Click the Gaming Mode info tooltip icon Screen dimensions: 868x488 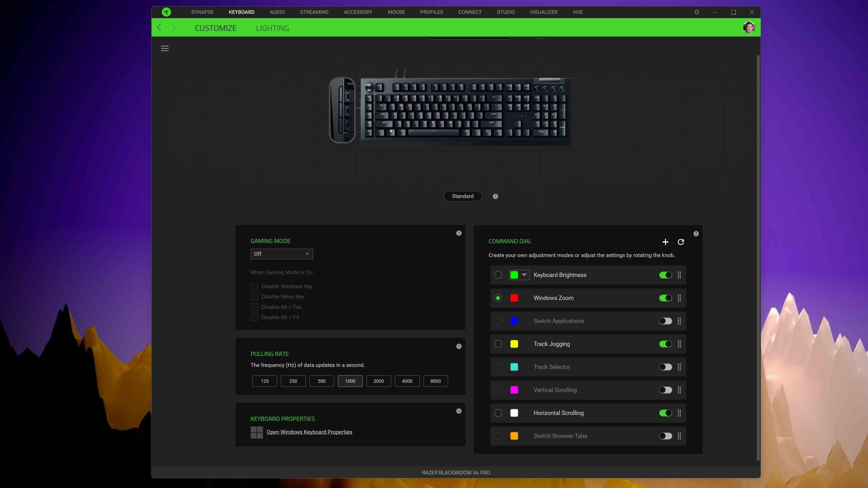tap(459, 233)
